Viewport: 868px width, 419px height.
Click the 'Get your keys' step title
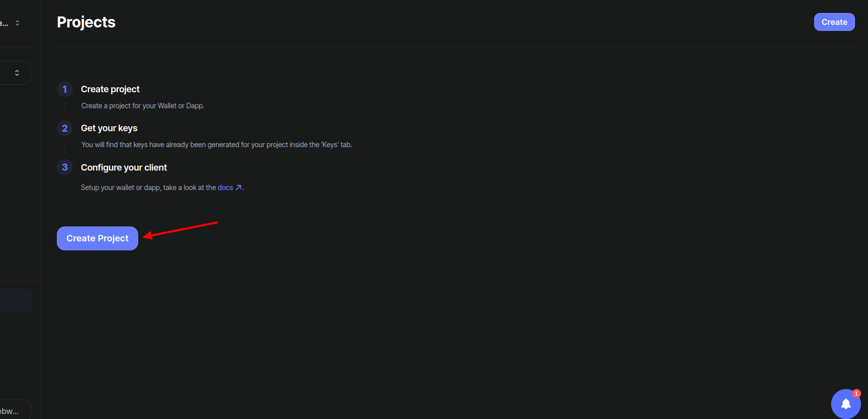pos(109,128)
